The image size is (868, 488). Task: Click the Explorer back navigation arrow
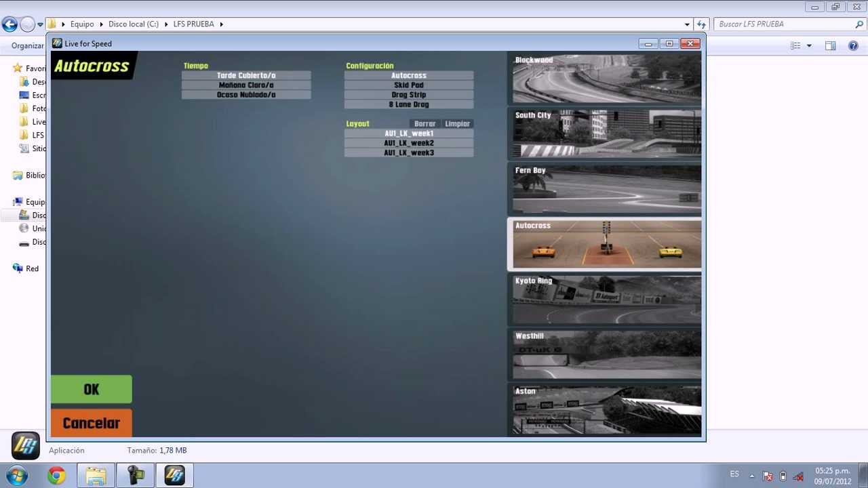(9, 24)
